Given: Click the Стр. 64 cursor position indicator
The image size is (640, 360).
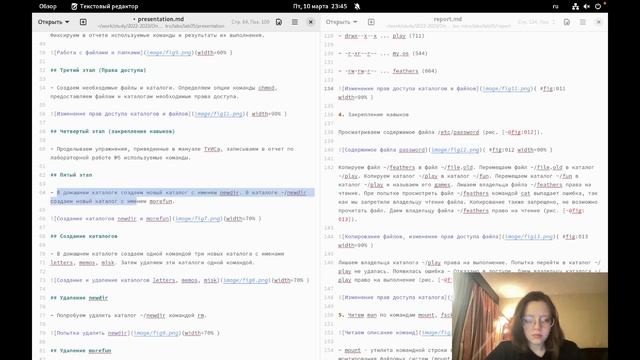Looking at the screenshot, I should point(251,22).
